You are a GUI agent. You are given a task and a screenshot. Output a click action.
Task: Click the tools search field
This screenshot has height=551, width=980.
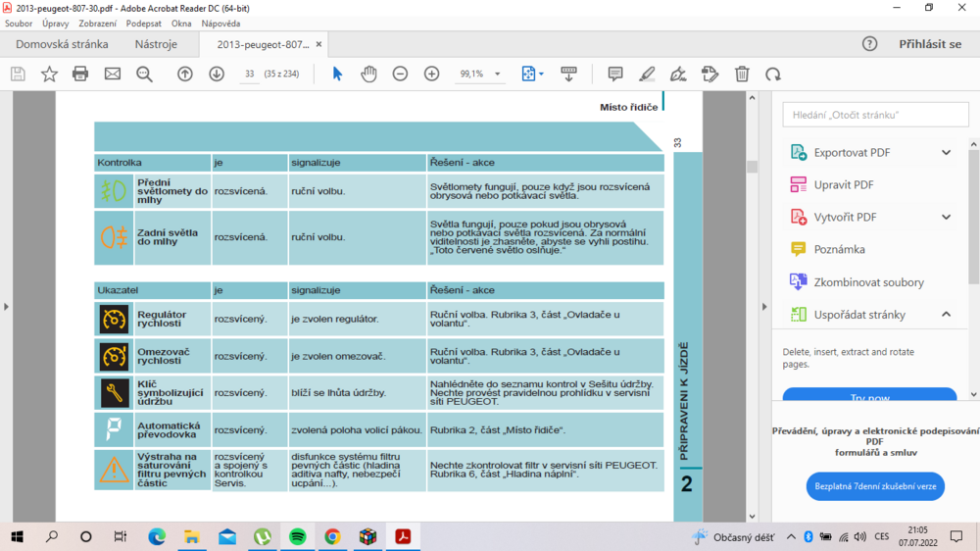click(x=875, y=115)
